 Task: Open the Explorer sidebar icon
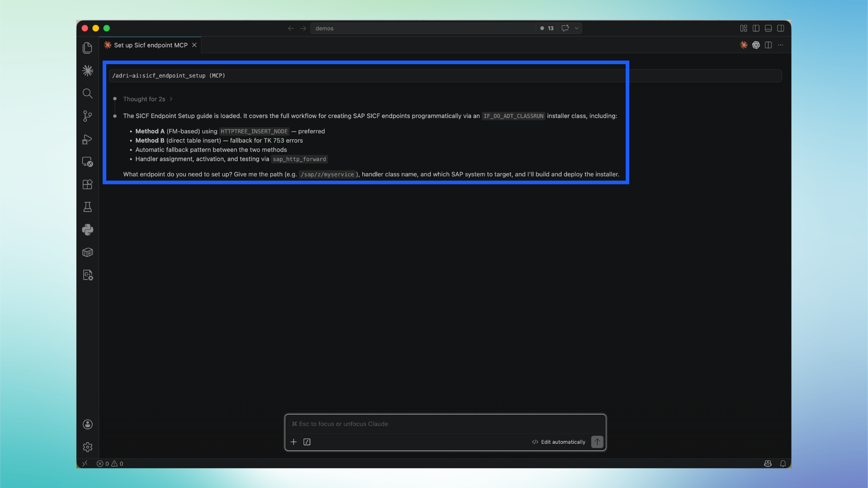tap(87, 47)
